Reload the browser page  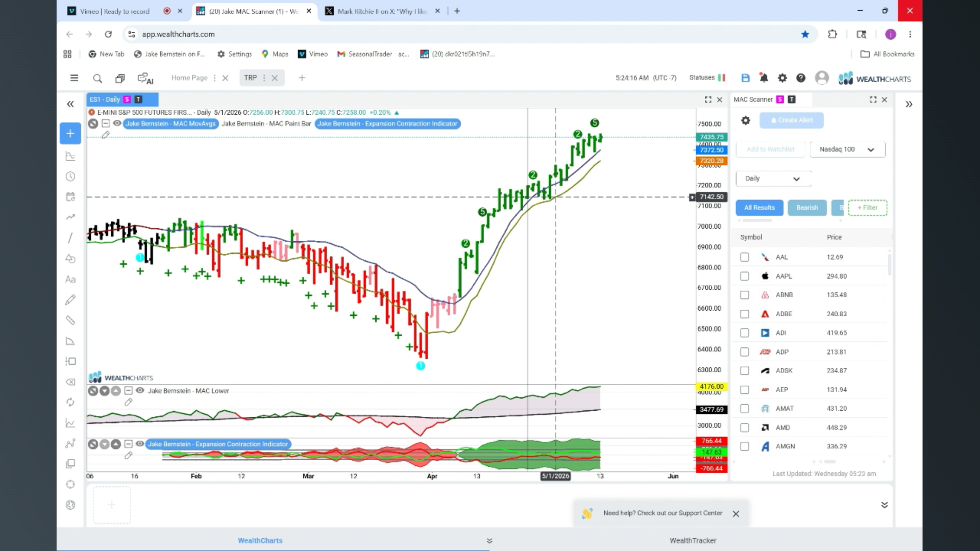coord(108,34)
